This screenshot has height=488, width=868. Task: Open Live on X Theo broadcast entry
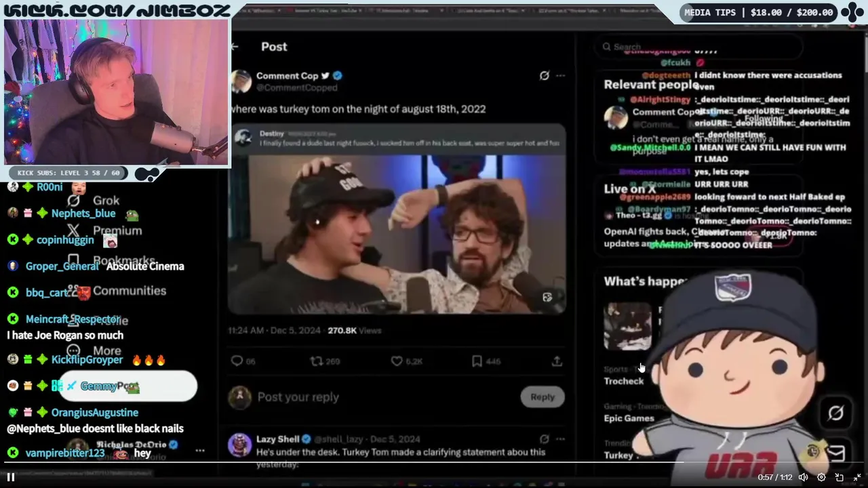pyautogui.click(x=698, y=229)
